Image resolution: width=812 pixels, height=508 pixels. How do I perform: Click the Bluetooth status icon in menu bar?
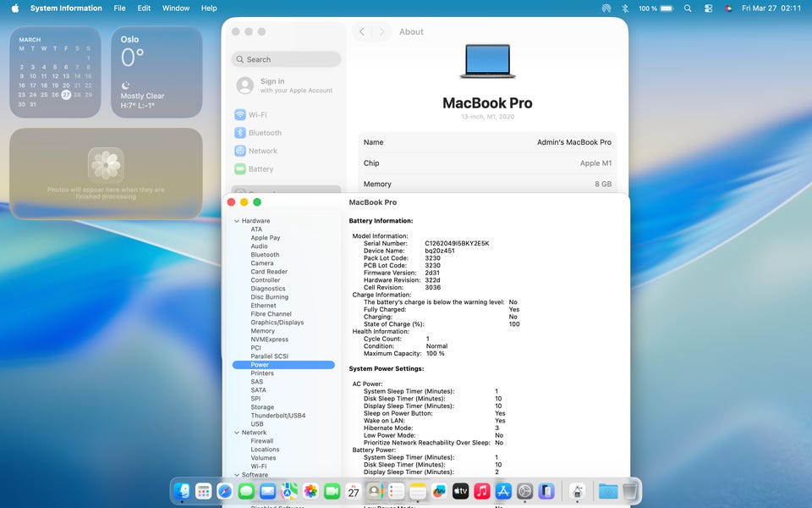coord(625,8)
